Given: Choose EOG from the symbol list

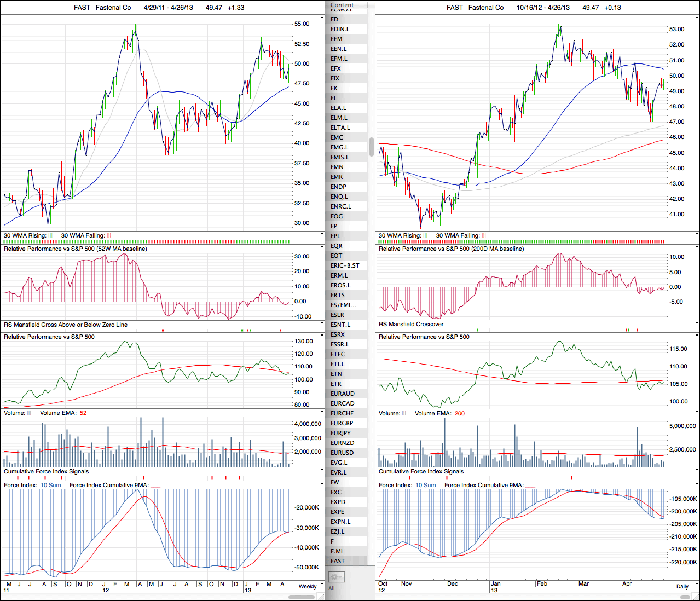Looking at the screenshot, I should pos(337,216).
